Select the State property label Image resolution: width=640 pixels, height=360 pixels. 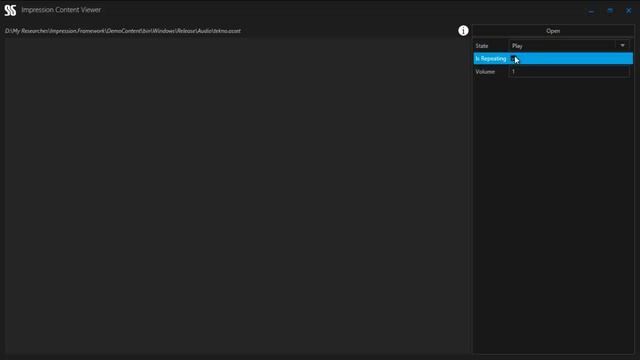coord(482,46)
